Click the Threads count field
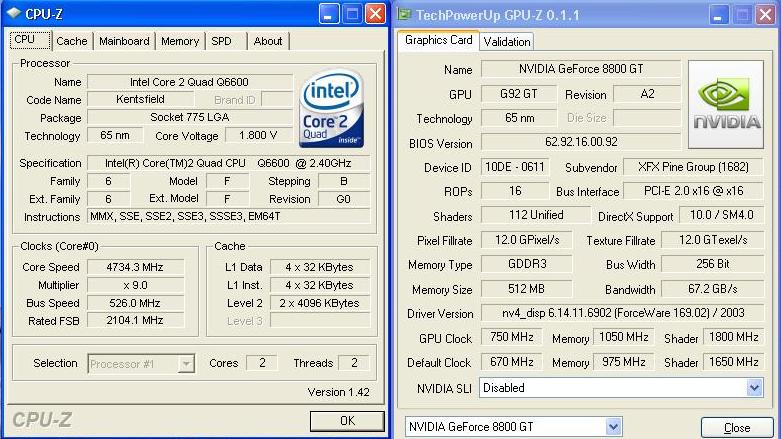The height and width of the screenshot is (439, 781). pyautogui.click(x=354, y=363)
